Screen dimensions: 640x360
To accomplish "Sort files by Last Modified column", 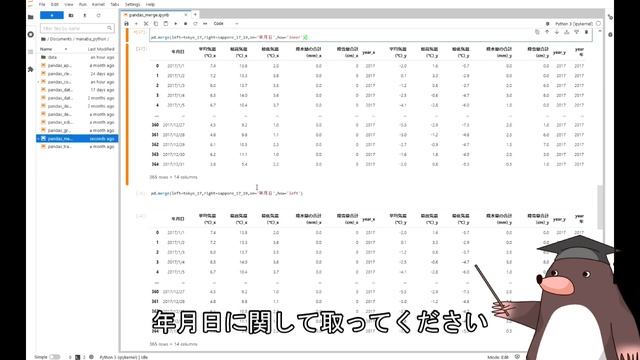I will coord(101,49).
